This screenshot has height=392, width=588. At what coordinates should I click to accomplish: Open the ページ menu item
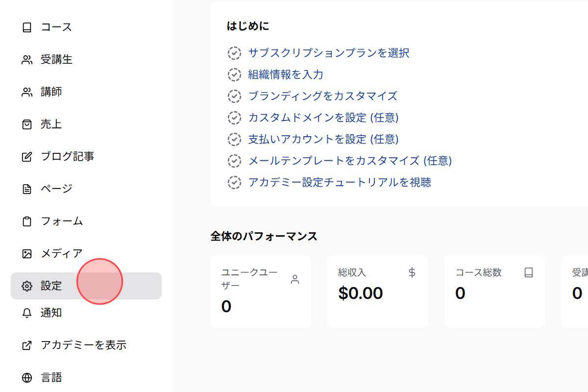pos(55,189)
